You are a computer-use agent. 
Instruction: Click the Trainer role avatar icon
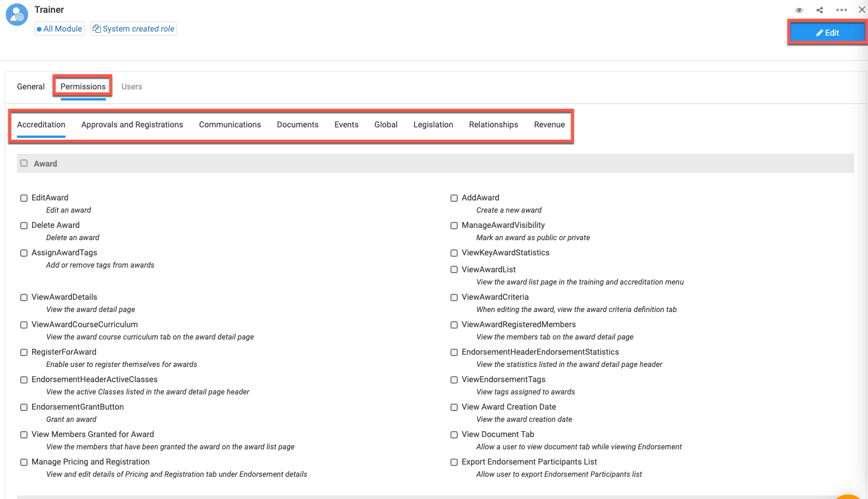coord(16,15)
